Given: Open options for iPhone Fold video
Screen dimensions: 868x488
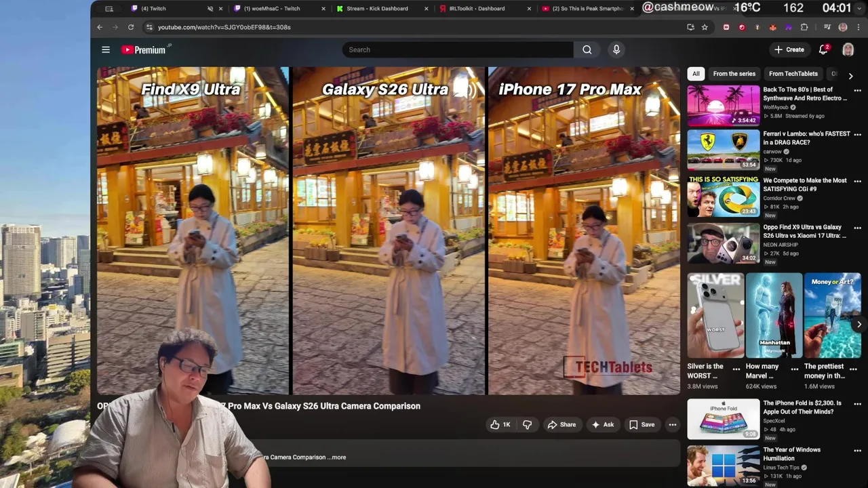Looking at the screenshot, I should 857,403.
